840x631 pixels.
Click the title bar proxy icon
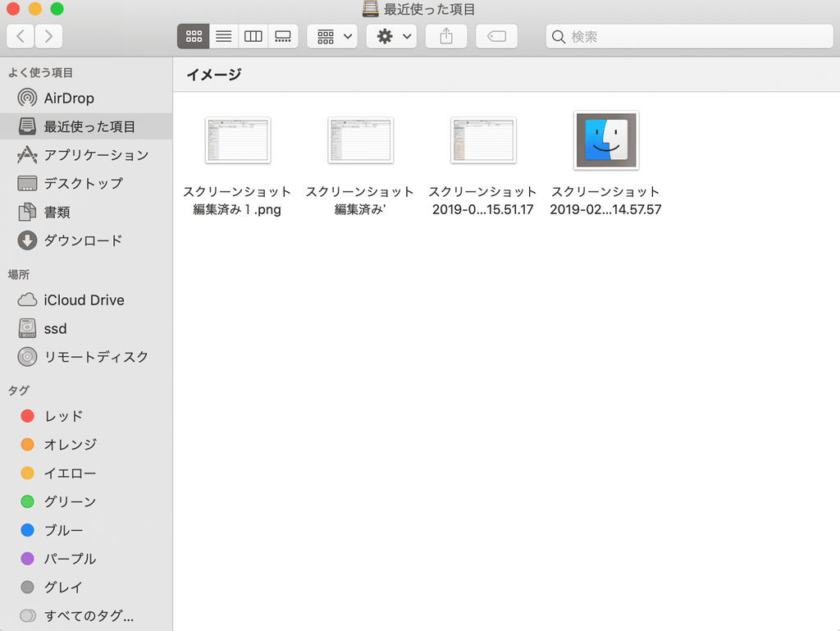point(370,8)
